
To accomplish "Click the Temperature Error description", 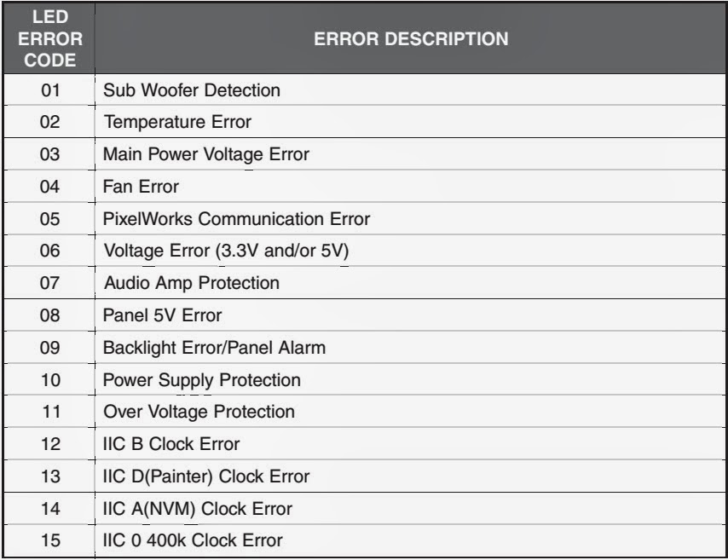I will [177, 121].
